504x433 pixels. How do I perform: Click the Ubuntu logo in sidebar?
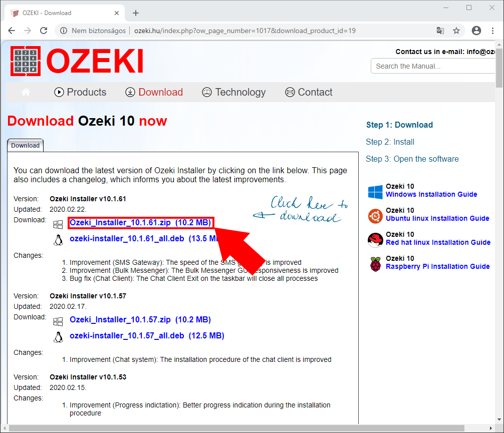point(375,216)
